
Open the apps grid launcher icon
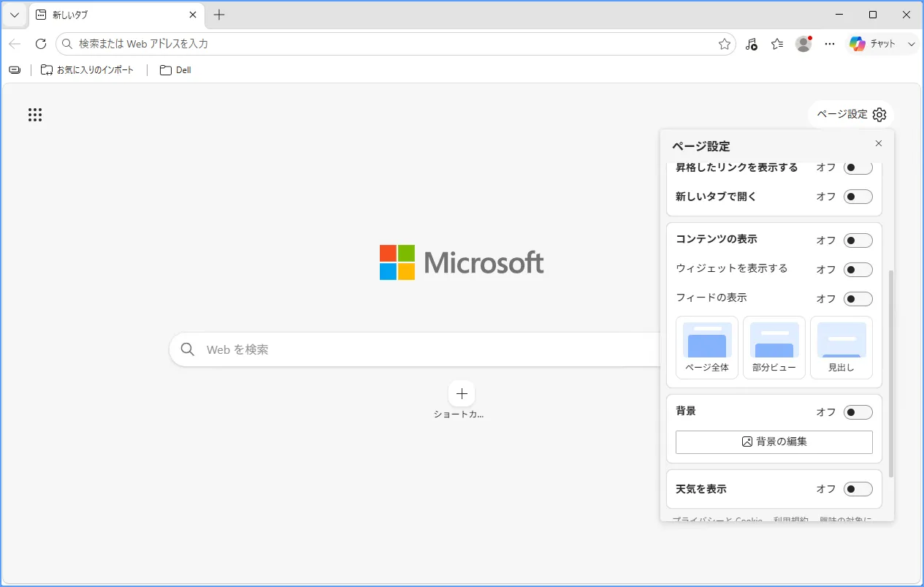(x=35, y=115)
